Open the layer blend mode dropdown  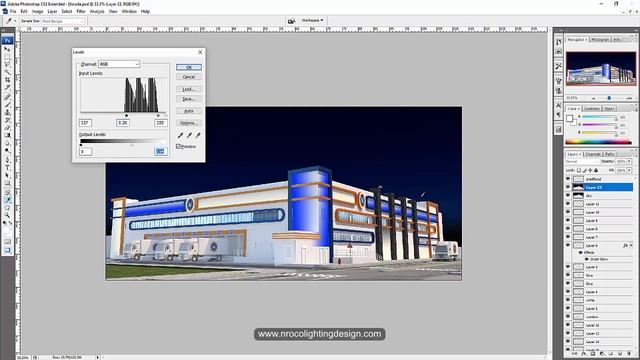tap(583, 161)
